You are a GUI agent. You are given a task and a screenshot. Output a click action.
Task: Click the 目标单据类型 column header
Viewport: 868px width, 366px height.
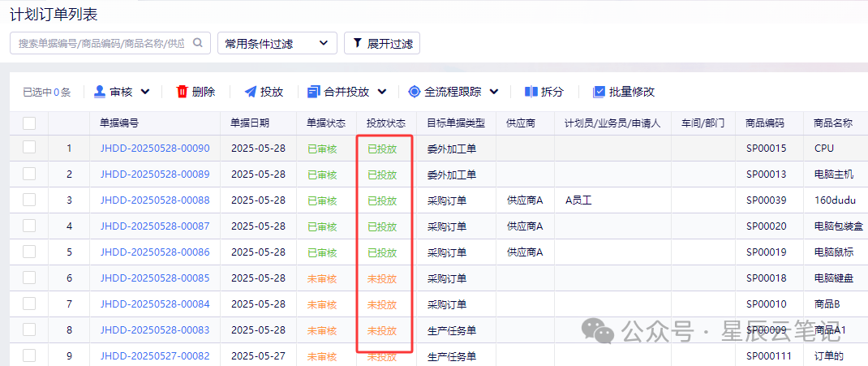pyautogui.click(x=456, y=123)
